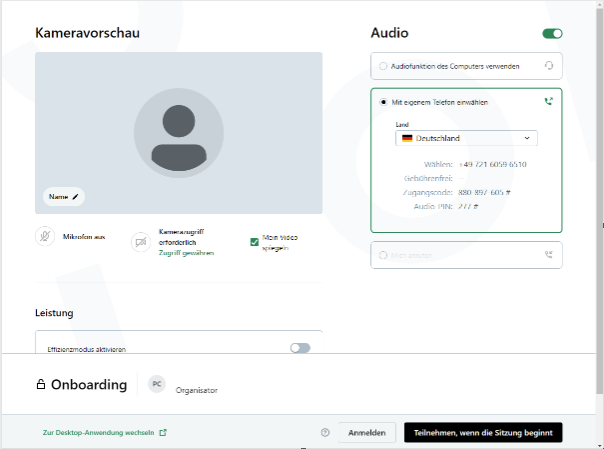Image resolution: width=604 pixels, height=449 pixels.
Task: Click the help question mark icon
Action: [x=325, y=433]
